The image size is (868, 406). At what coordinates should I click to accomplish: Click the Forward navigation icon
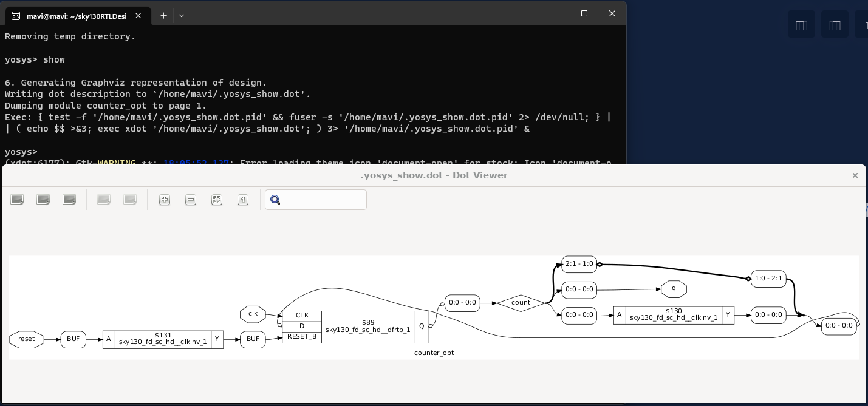pyautogui.click(x=129, y=199)
